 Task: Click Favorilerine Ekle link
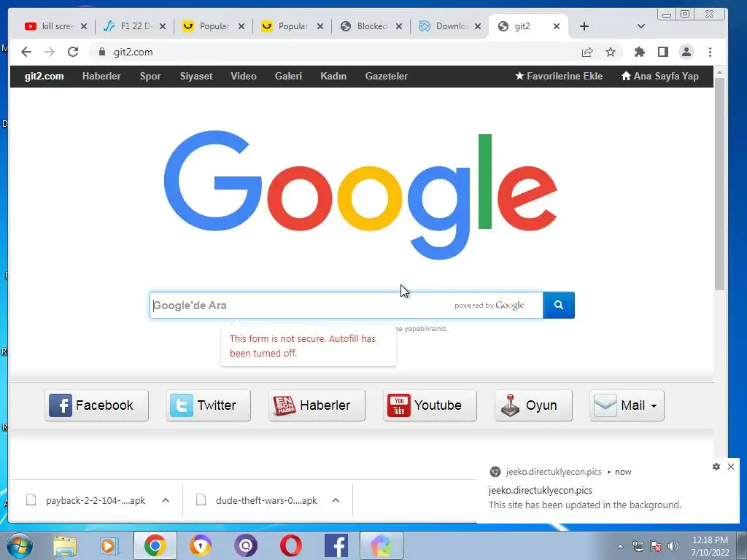(559, 76)
